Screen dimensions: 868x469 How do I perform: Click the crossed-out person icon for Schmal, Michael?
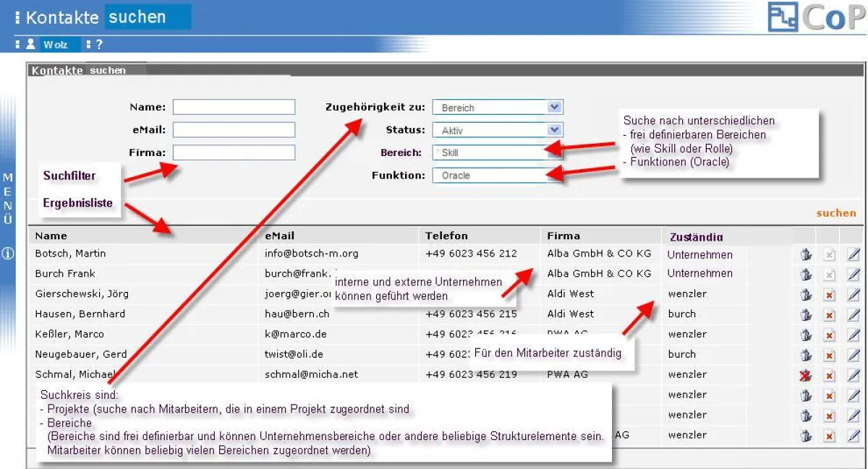coord(806,376)
